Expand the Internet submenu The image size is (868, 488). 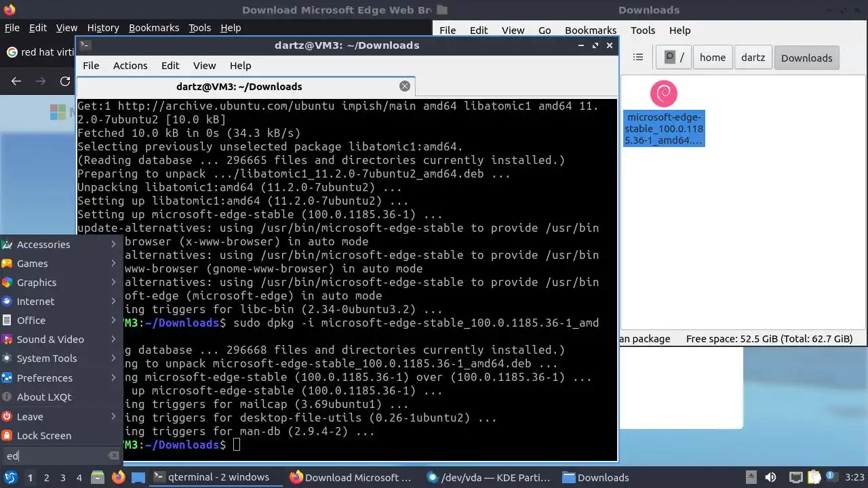pyautogui.click(x=61, y=301)
